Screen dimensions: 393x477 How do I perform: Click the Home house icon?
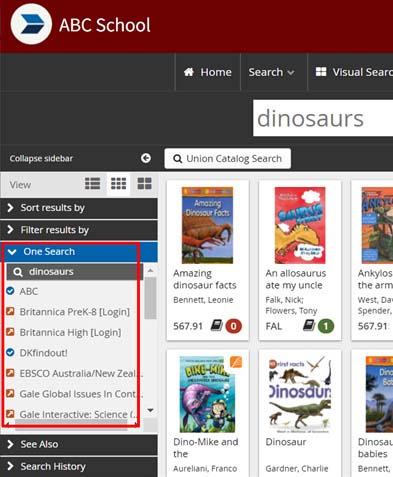point(189,72)
